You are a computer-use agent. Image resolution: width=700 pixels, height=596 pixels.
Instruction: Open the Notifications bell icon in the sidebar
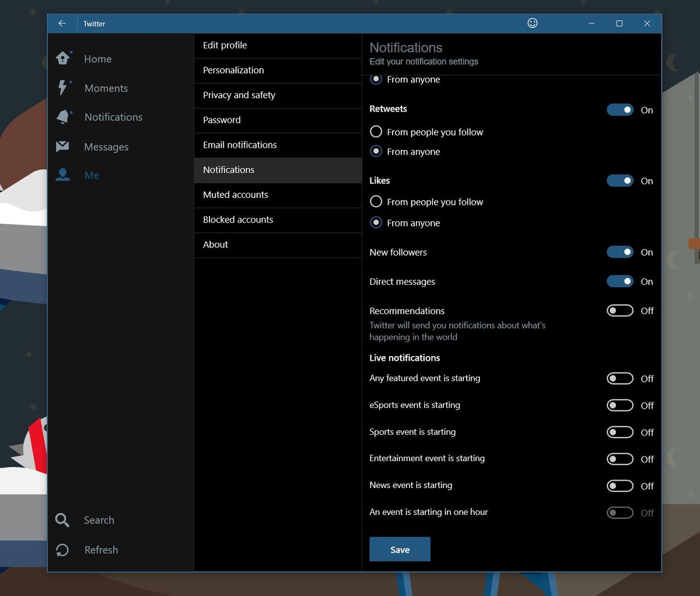pos(63,117)
